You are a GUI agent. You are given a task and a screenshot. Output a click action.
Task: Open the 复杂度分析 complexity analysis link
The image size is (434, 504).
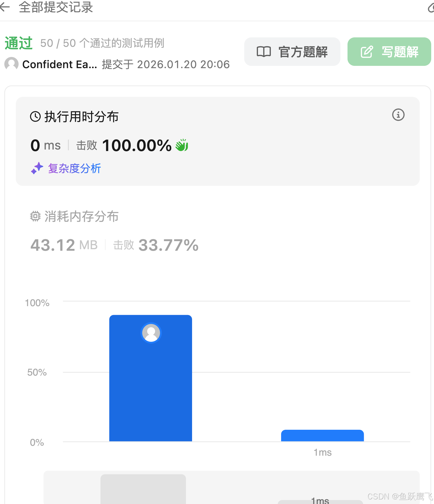[75, 168]
